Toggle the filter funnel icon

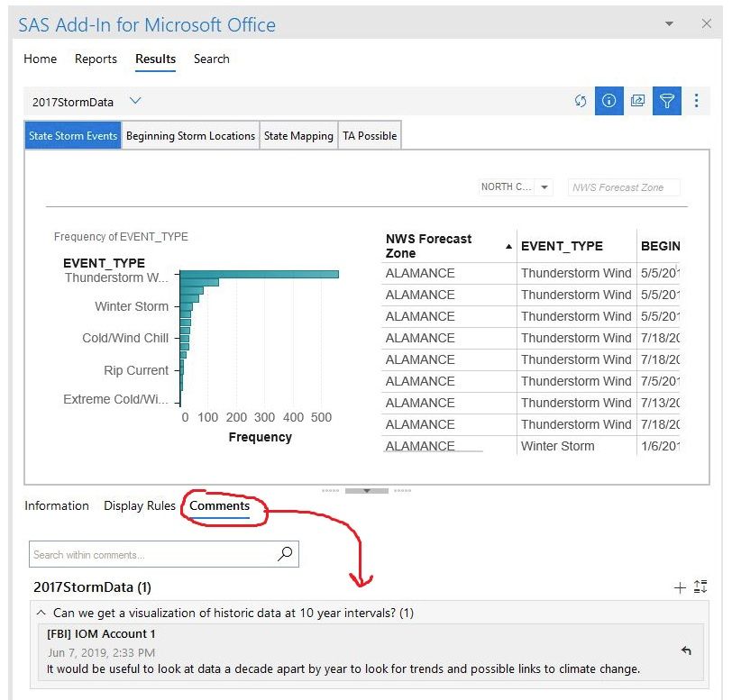coord(666,101)
